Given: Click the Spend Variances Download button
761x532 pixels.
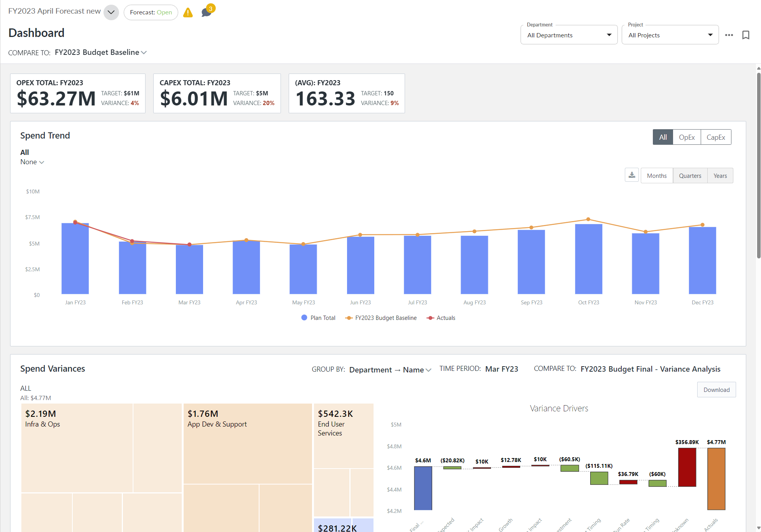Looking at the screenshot, I should [716, 390].
